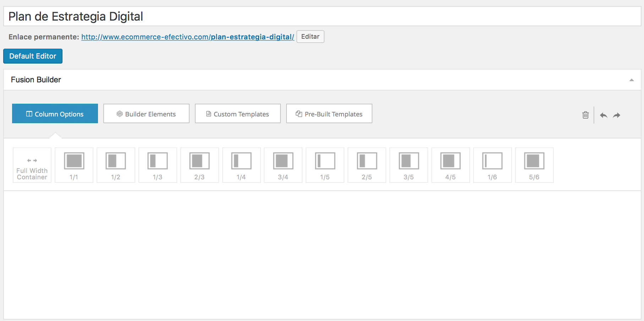
Task: Switch to the Default Editor
Action: click(x=33, y=56)
